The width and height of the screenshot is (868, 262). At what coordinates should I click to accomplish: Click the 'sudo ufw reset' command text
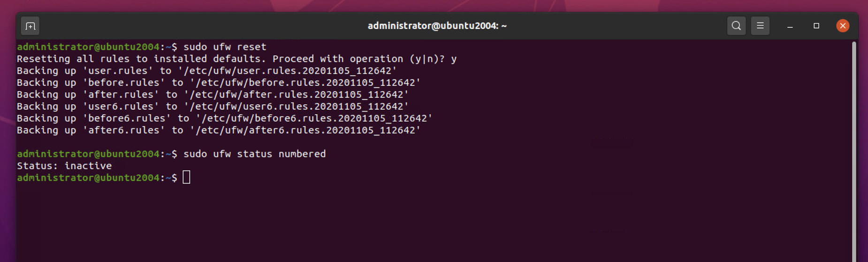(x=225, y=47)
